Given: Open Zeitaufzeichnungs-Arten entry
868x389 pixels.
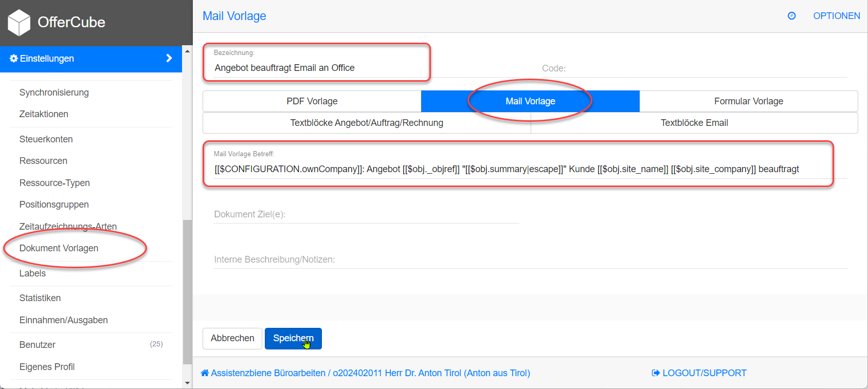Looking at the screenshot, I should (68, 227).
